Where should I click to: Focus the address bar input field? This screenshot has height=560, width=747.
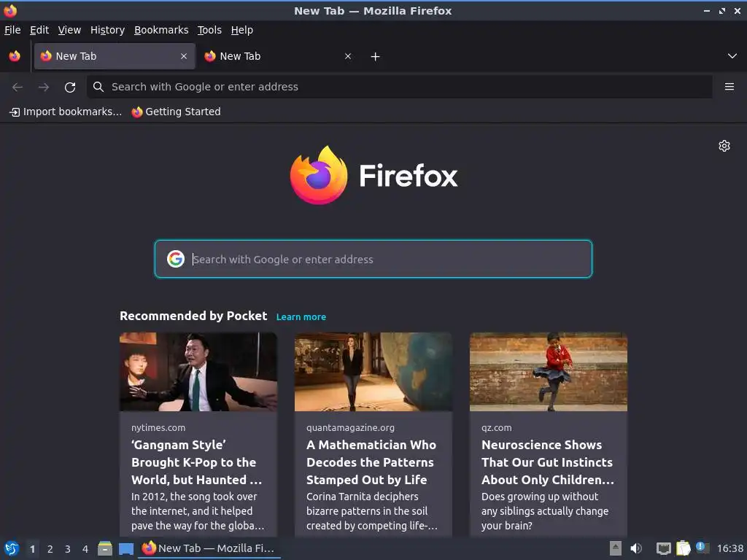pyautogui.click(x=399, y=87)
